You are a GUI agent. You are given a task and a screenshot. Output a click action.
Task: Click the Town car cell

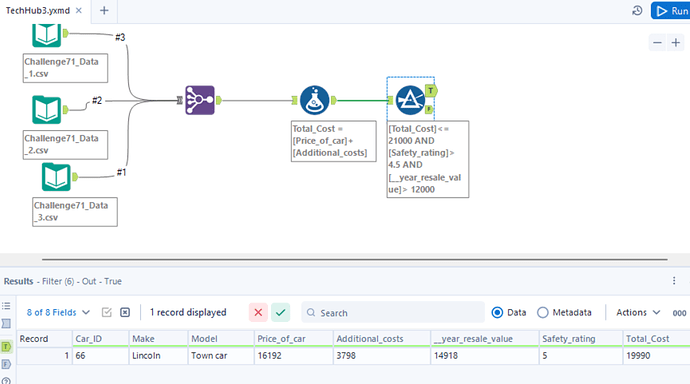[221, 355]
